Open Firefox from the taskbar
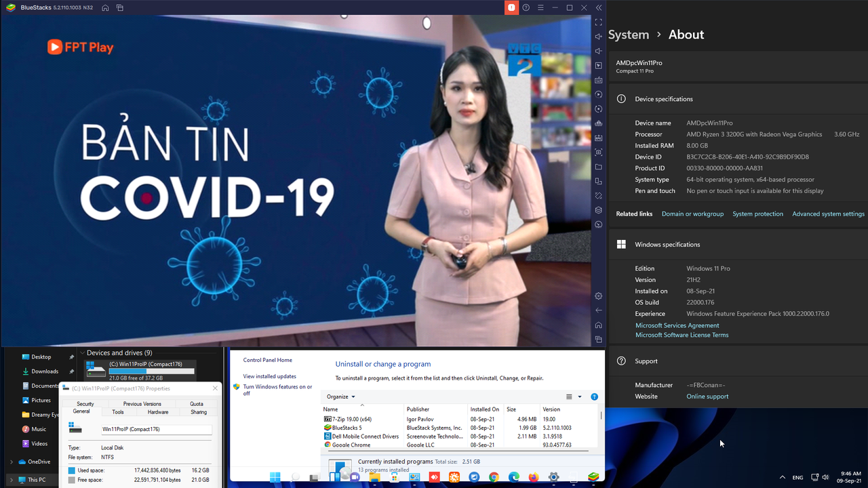This screenshot has width=868, height=488. point(533,477)
